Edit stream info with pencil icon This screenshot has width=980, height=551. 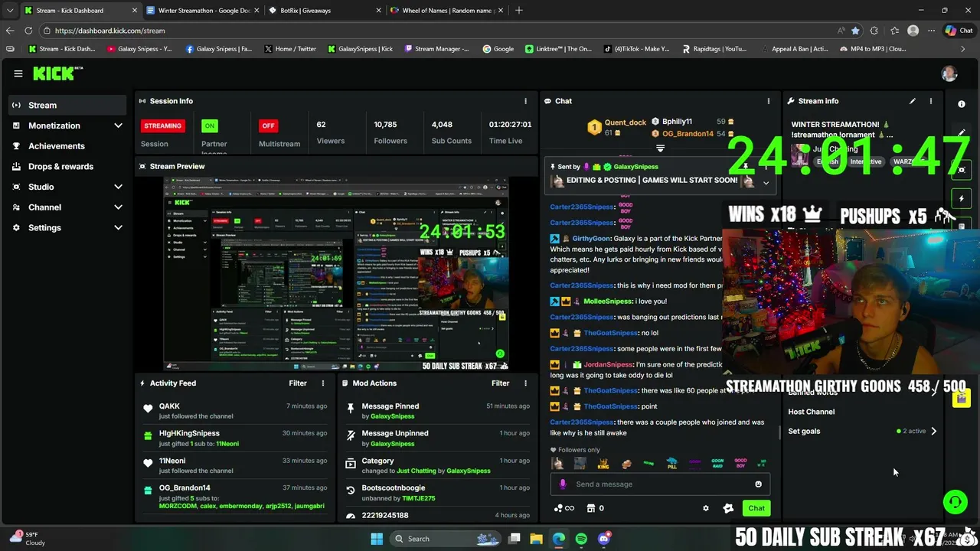pyautogui.click(x=913, y=101)
